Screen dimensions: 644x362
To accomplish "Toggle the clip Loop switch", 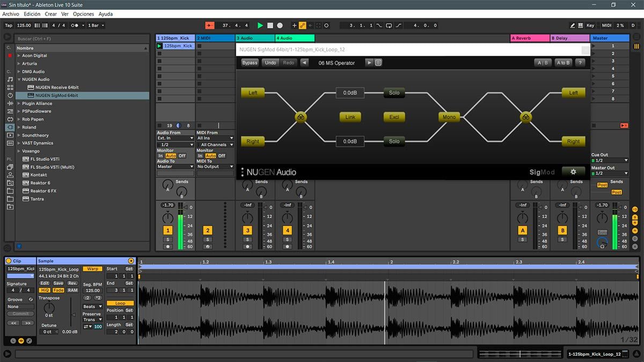I will pos(120,303).
